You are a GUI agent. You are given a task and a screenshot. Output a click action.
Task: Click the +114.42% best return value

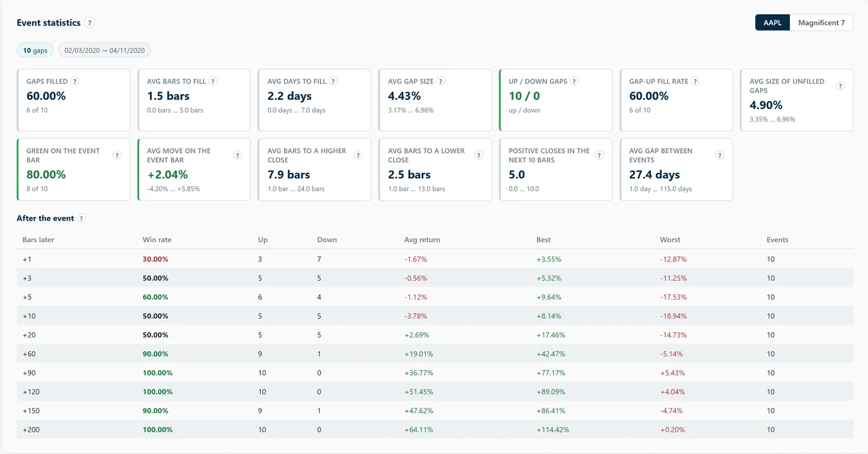(552, 430)
